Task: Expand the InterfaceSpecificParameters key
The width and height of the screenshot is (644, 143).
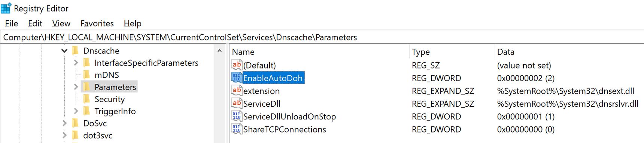Action: click(x=76, y=63)
